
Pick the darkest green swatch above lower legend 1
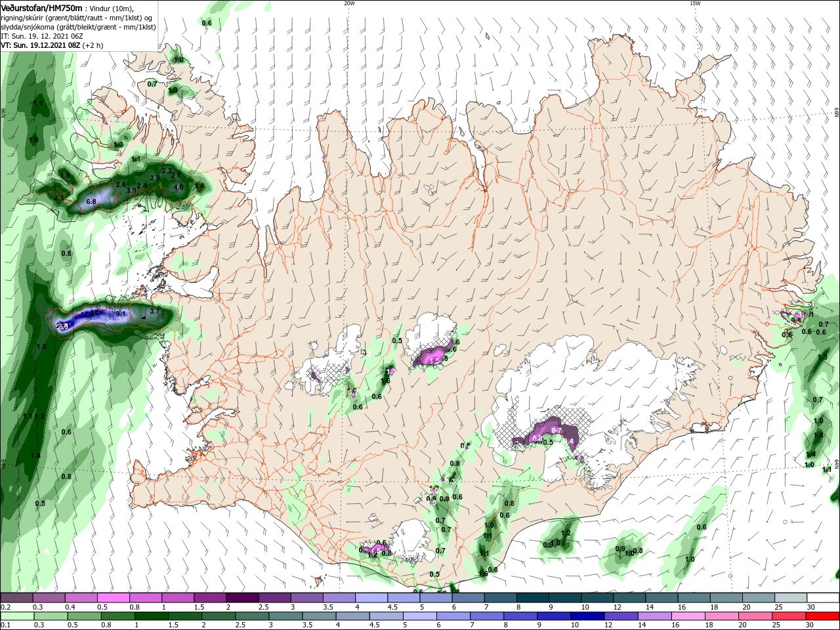(152, 616)
